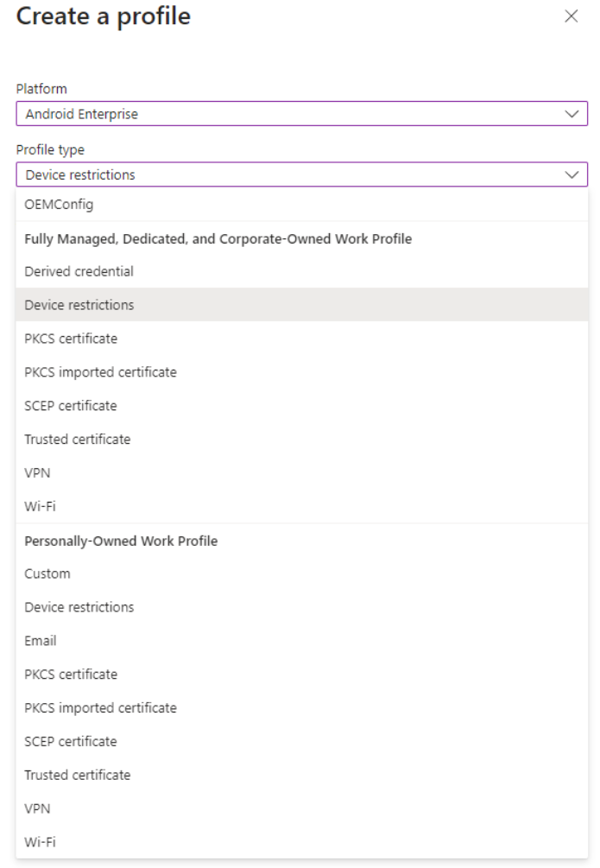
Task: Choose Custom under Personally-Owned Work Profile
Action: (x=301, y=573)
